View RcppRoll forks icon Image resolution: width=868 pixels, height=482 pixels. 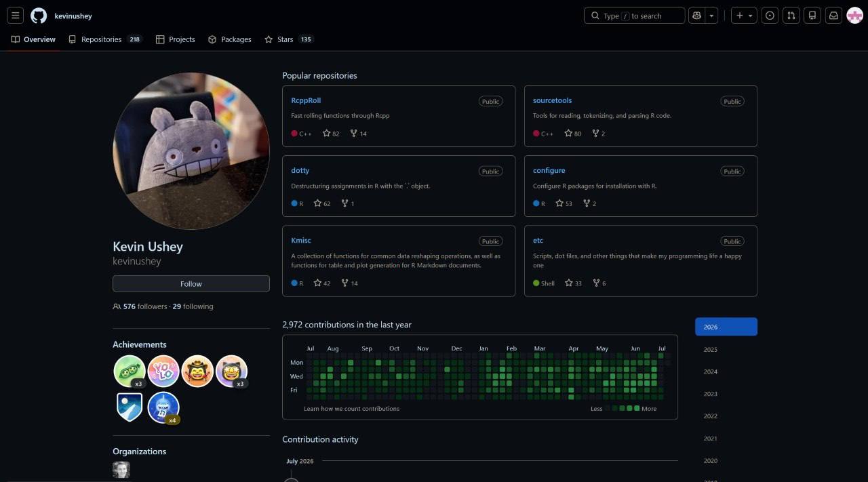pyautogui.click(x=353, y=134)
